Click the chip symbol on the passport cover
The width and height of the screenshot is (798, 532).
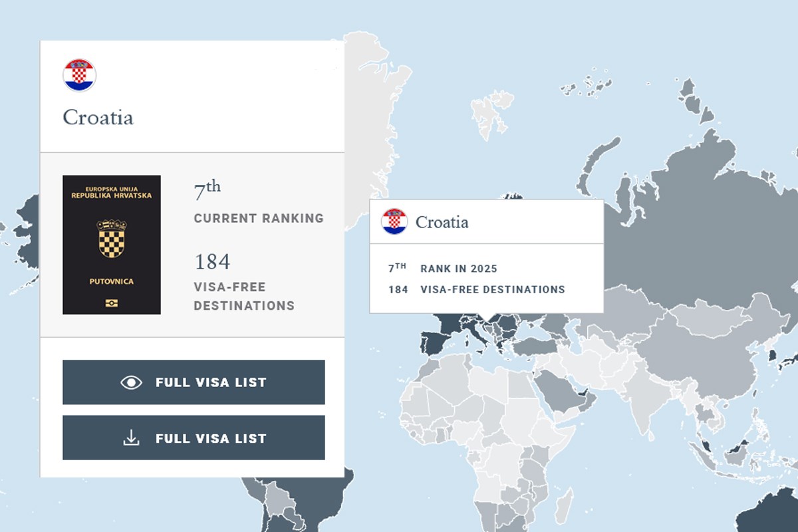[112, 303]
